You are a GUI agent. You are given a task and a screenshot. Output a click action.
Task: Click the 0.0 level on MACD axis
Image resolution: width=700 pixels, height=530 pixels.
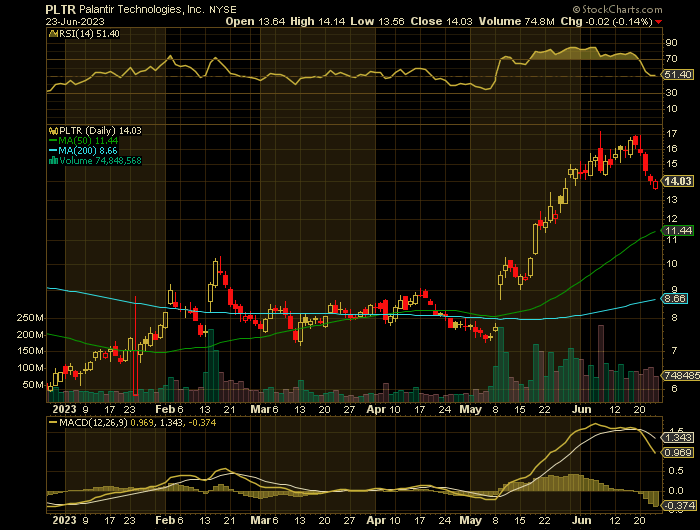676,491
